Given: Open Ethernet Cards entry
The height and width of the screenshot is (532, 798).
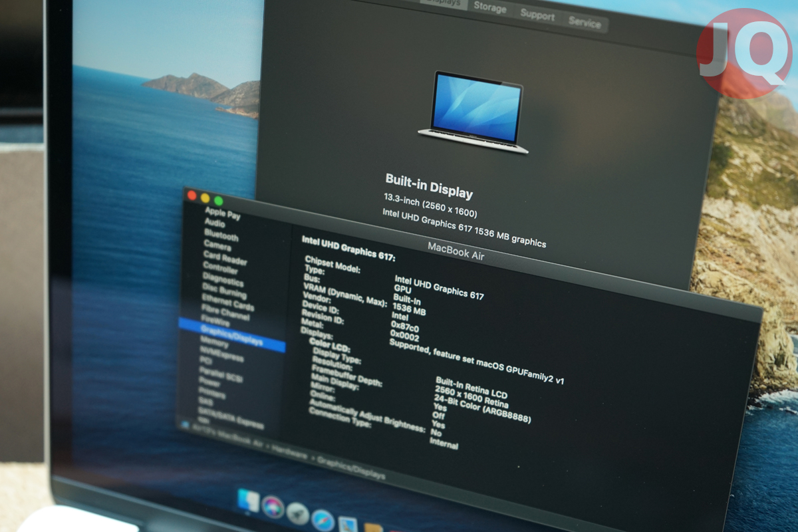Looking at the screenshot, I should click(x=228, y=303).
